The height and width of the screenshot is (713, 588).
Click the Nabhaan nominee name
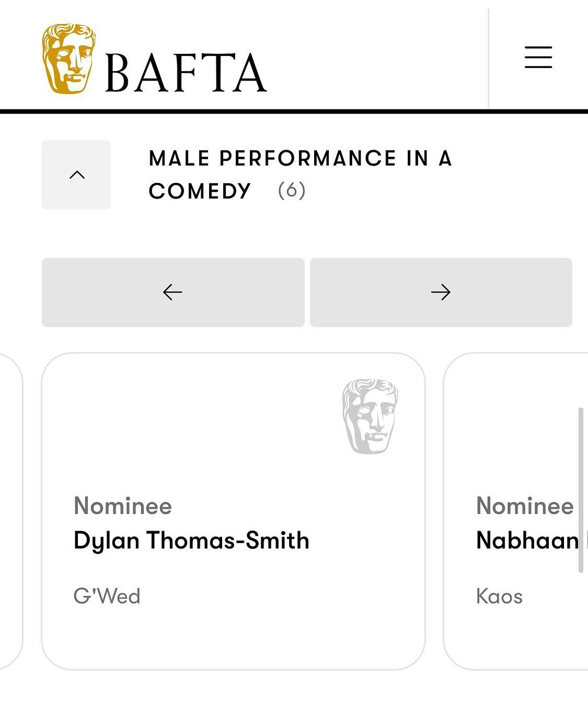[527, 540]
